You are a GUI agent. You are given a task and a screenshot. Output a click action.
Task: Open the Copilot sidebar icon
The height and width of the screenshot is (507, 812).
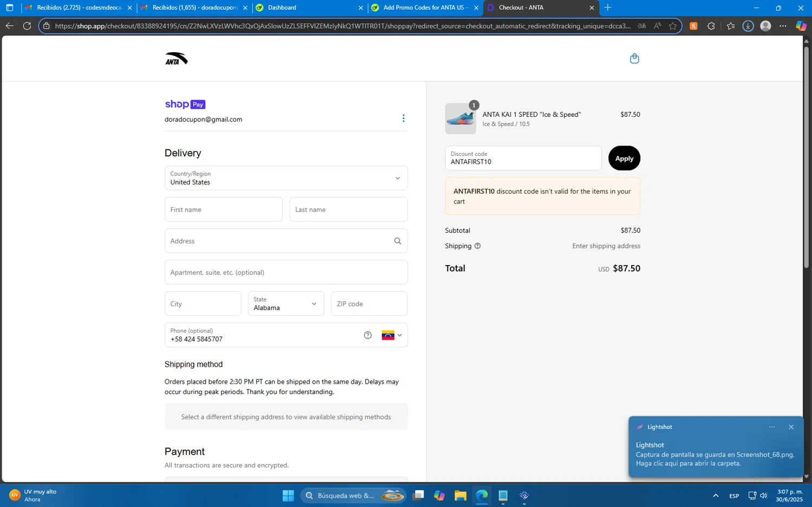click(x=801, y=26)
